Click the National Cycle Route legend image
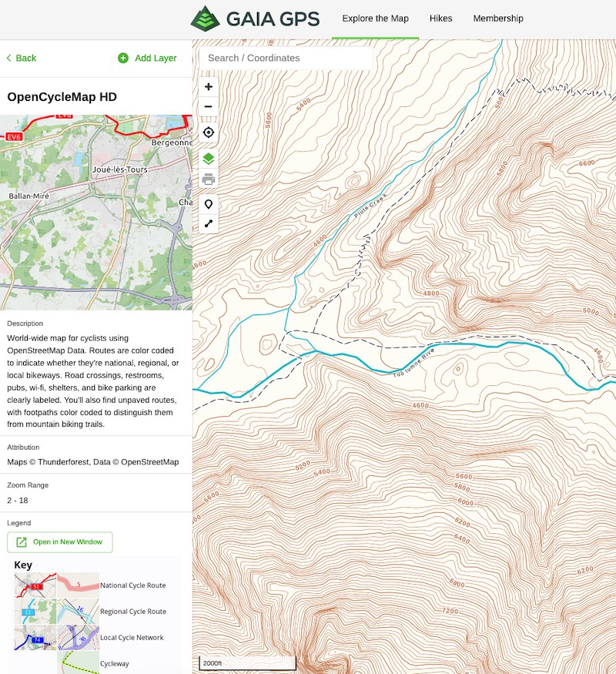This screenshot has height=674, width=616. (57, 585)
